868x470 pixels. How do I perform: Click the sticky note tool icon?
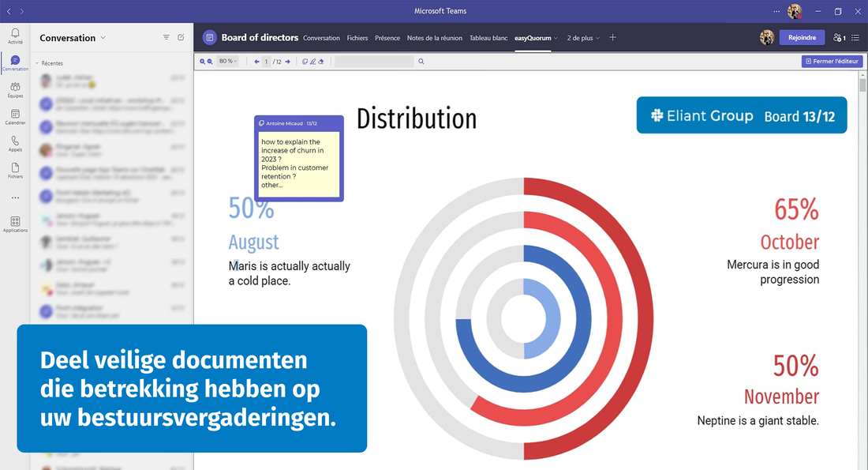tap(305, 62)
